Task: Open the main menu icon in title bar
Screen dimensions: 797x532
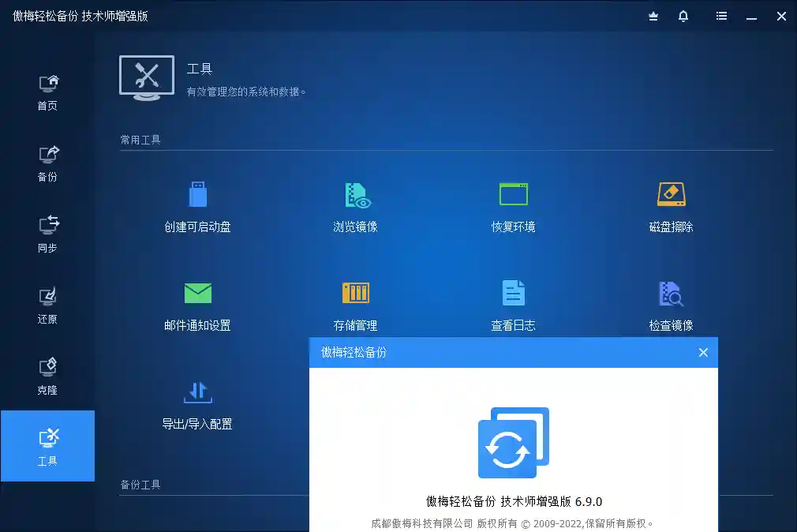Action: click(720, 16)
